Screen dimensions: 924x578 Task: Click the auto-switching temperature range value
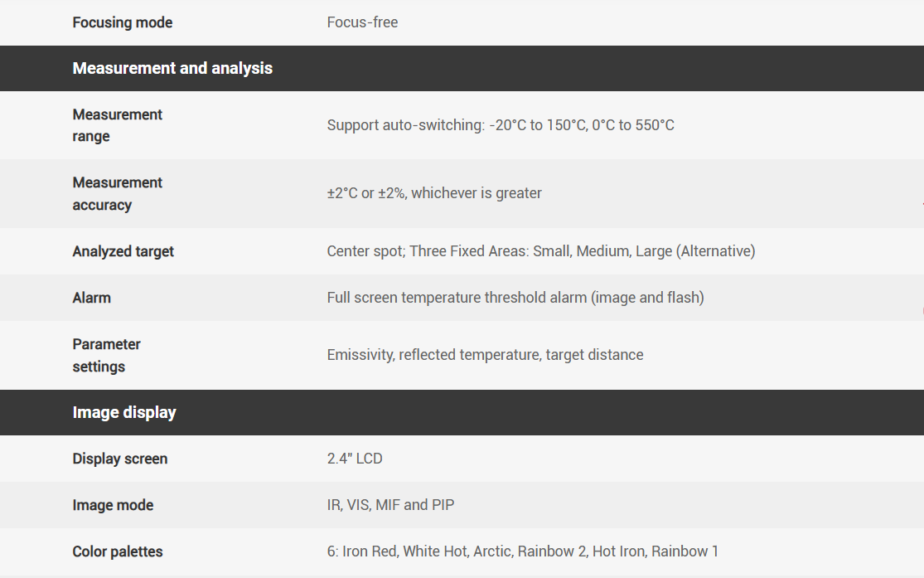[x=501, y=125]
